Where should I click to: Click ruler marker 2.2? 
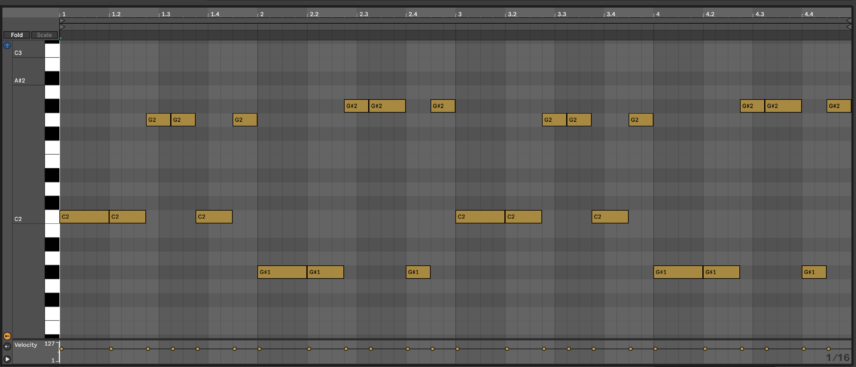314,14
